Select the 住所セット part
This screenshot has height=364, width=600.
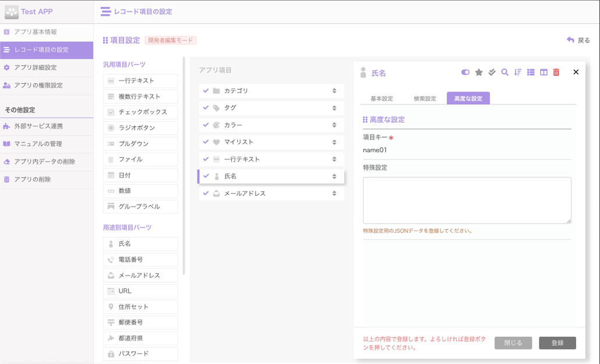(x=140, y=306)
